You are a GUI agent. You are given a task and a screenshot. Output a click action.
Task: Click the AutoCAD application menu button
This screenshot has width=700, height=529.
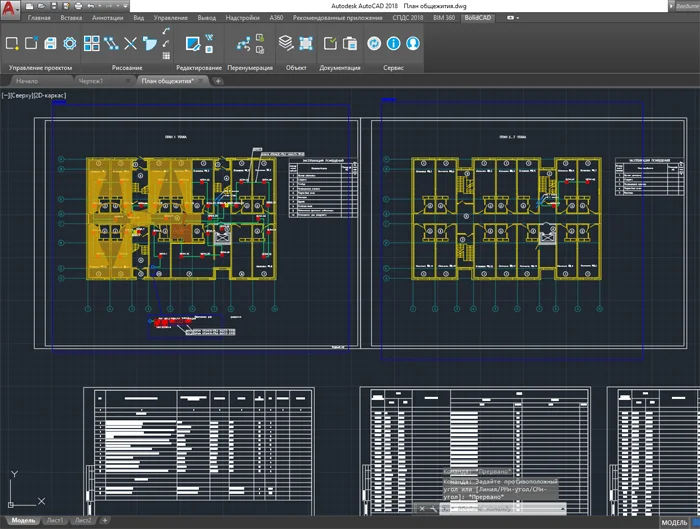(x=11, y=9)
